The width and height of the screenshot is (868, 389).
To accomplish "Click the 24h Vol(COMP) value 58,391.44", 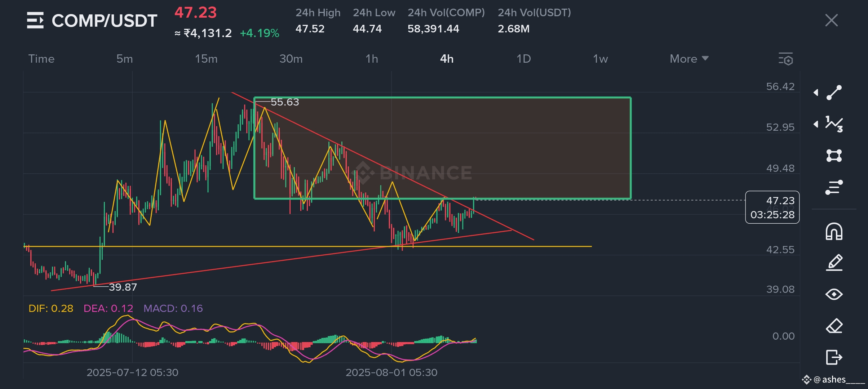I will coord(433,29).
